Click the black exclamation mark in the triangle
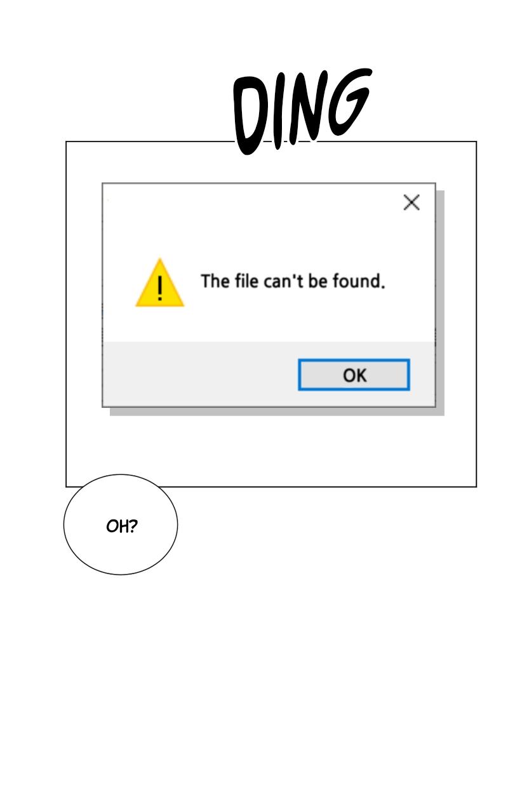This screenshot has width=508, height=812. click(160, 287)
